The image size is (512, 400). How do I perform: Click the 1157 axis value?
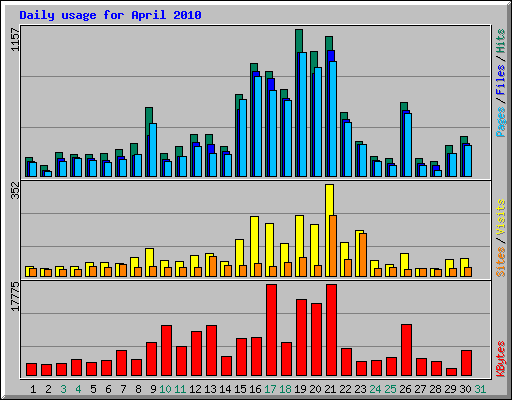tap(15, 40)
